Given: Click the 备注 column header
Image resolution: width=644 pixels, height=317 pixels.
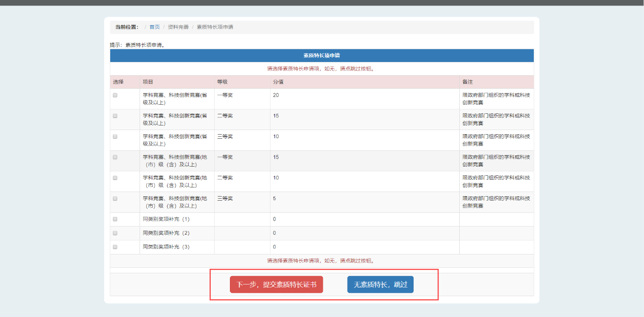Looking at the screenshot, I should click(467, 82).
